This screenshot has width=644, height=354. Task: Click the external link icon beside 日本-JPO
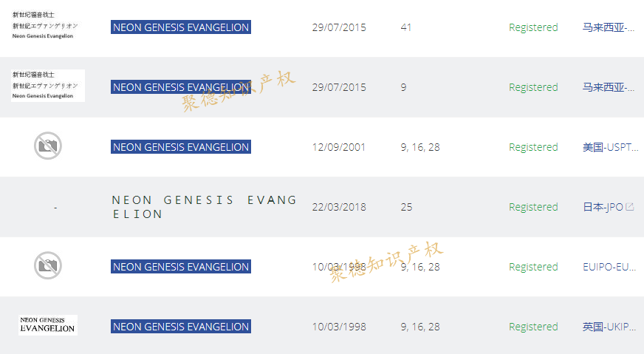click(630, 207)
